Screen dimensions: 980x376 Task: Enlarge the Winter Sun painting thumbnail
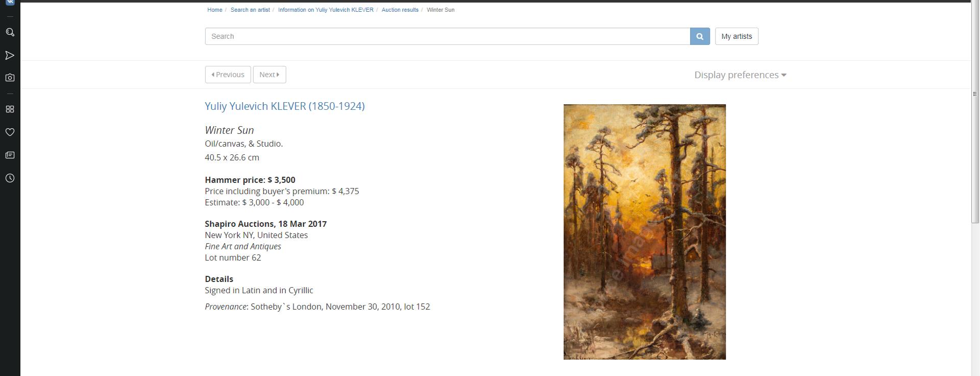click(x=645, y=232)
